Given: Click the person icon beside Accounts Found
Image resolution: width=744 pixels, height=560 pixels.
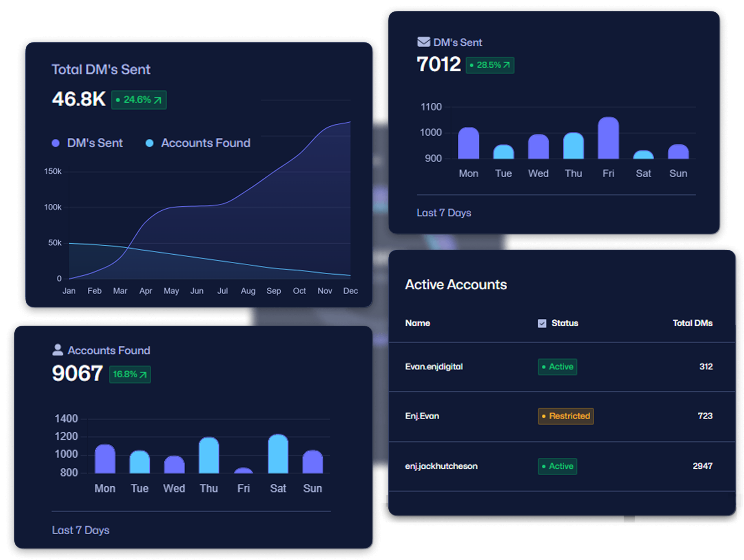Looking at the screenshot, I should [x=58, y=350].
